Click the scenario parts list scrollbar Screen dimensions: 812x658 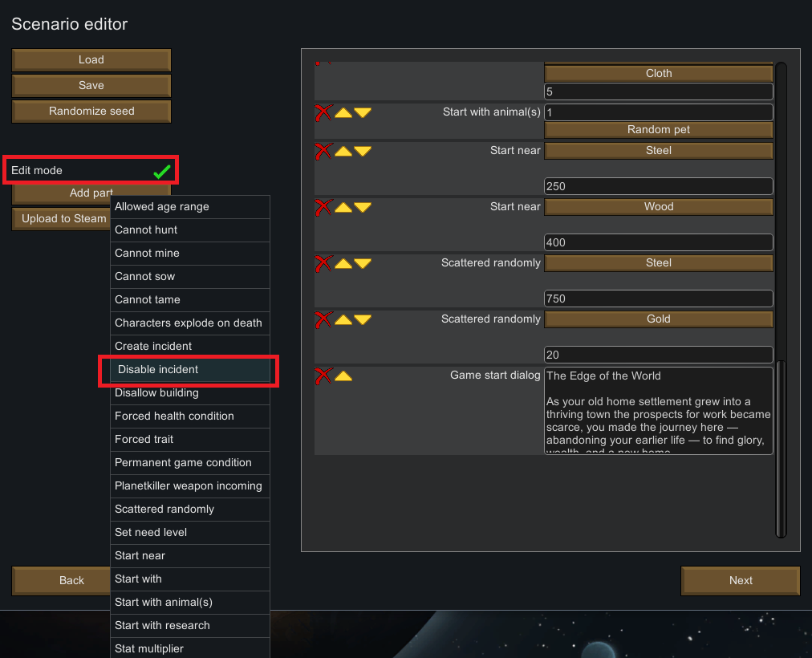(x=781, y=449)
